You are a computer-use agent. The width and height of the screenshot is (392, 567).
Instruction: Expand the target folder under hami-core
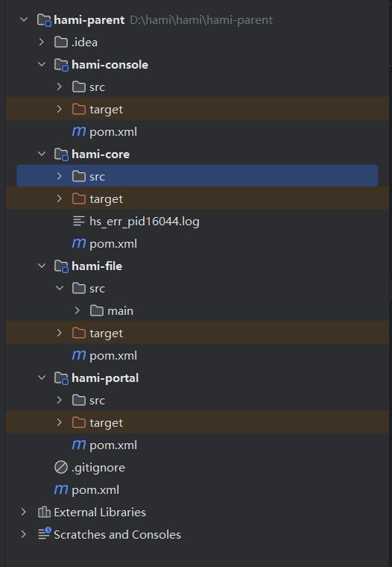click(60, 198)
